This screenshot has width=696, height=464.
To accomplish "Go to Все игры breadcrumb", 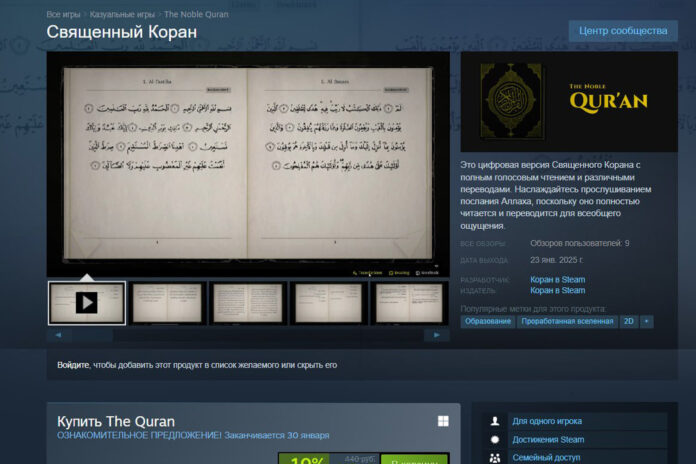I will coord(65,15).
